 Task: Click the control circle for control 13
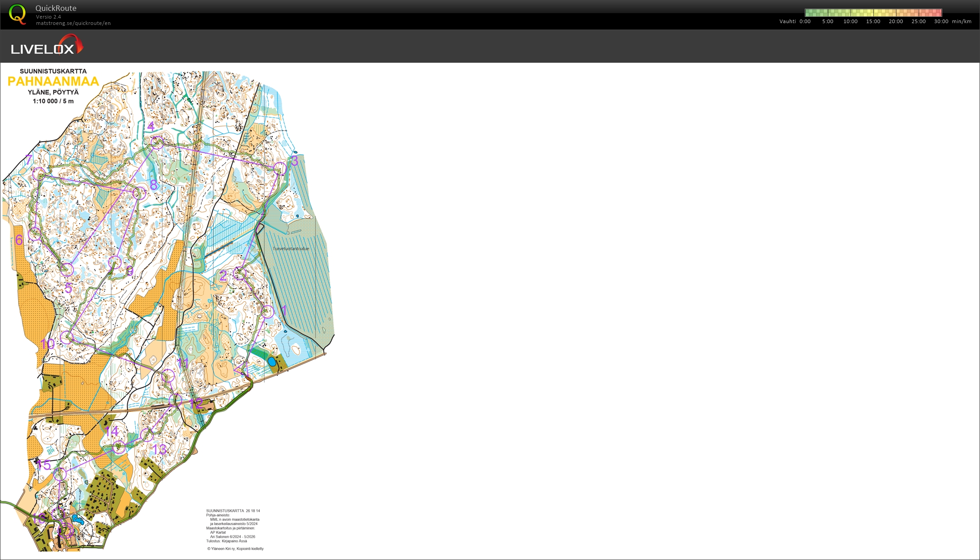pyautogui.click(x=146, y=435)
